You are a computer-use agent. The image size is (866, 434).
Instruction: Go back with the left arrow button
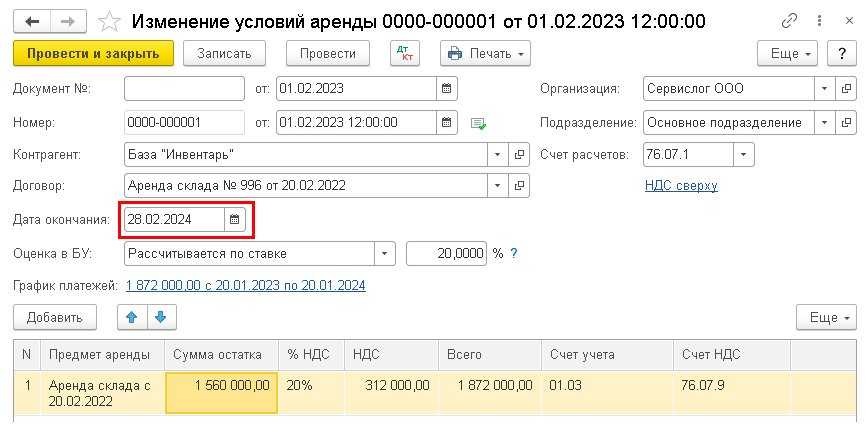click(x=32, y=22)
